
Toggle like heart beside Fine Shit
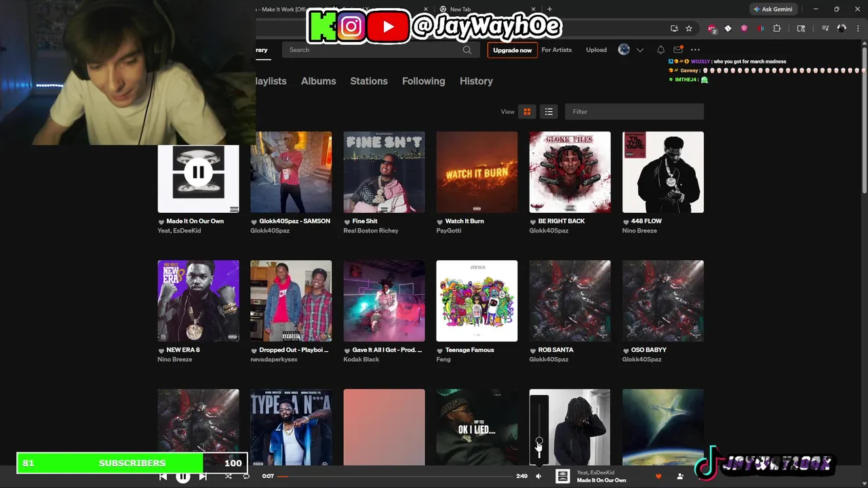[347, 222]
